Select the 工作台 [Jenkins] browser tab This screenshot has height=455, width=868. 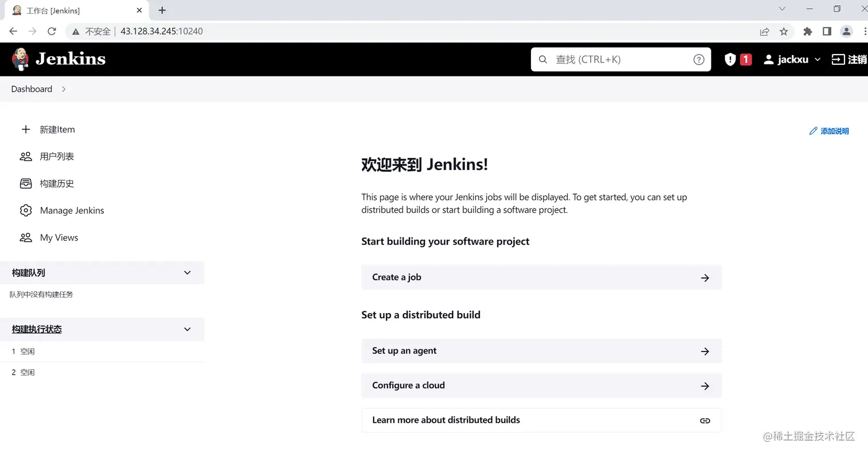coord(77,10)
